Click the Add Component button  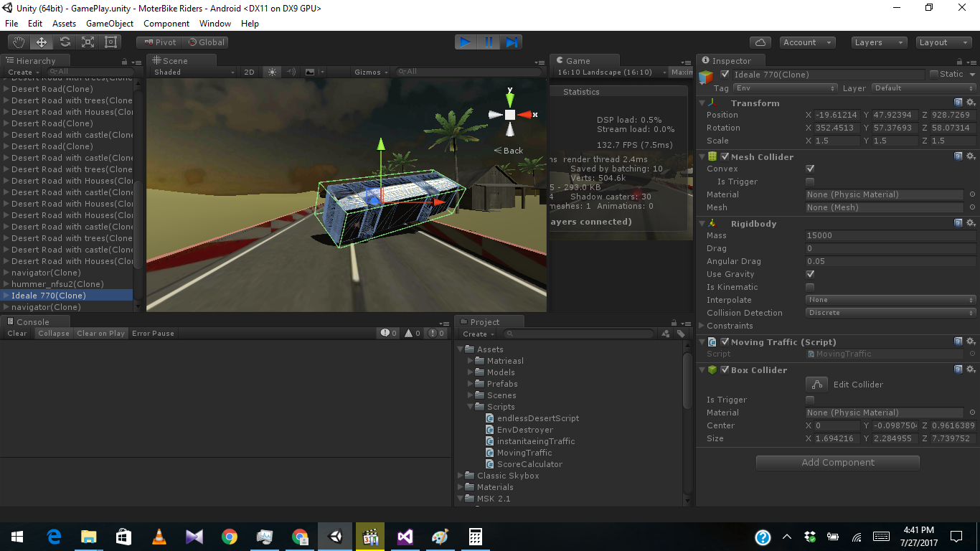[838, 463]
